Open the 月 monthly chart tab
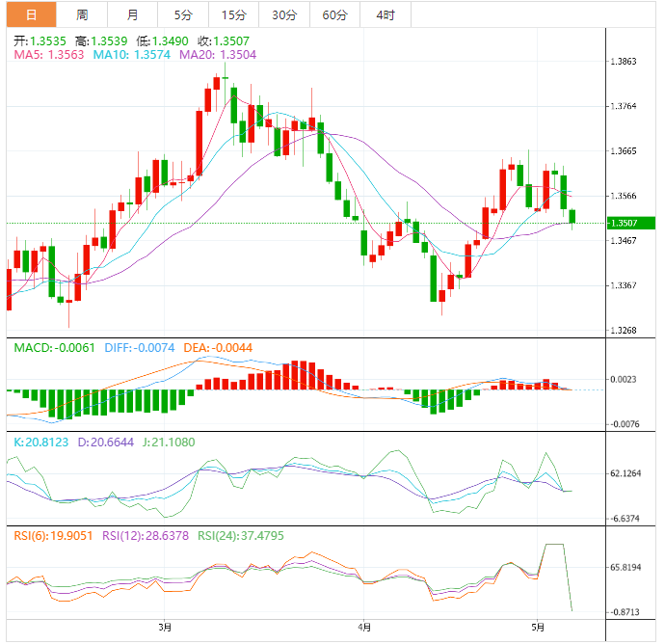The image size is (665, 644). 132,14
